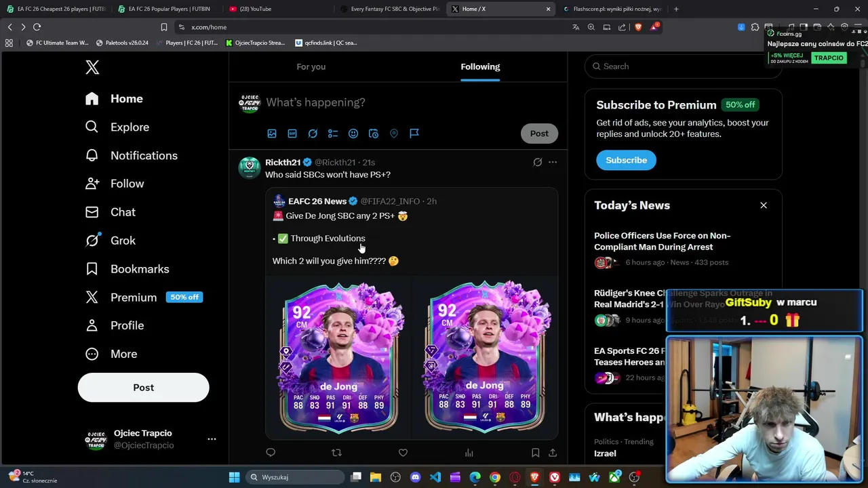The image size is (868, 488).
Task: Open Explore in the left sidebar
Action: pyautogui.click(x=117, y=127)
